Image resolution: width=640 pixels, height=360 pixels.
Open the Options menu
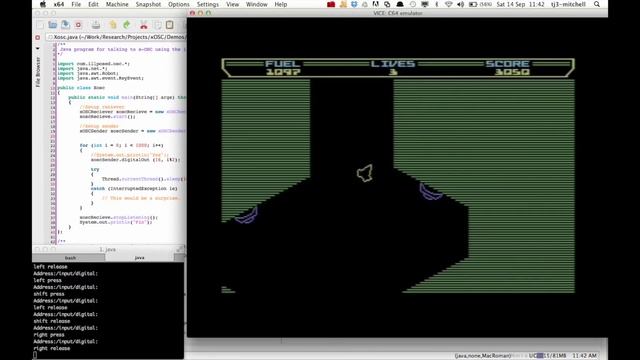179,4
